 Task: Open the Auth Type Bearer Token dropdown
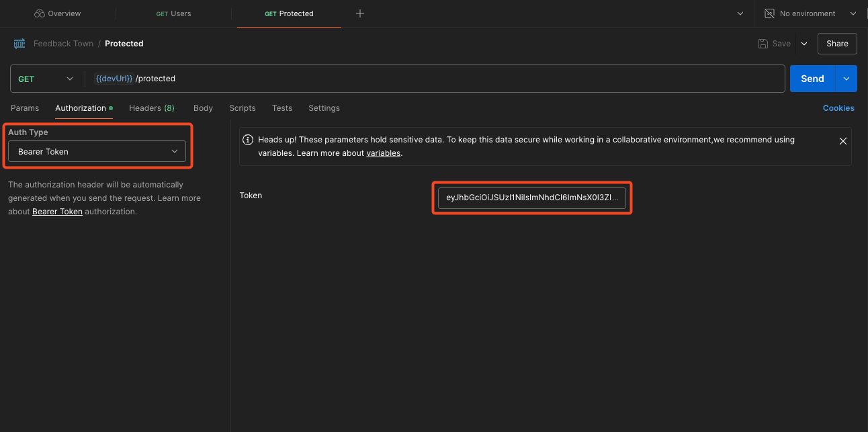97,152
